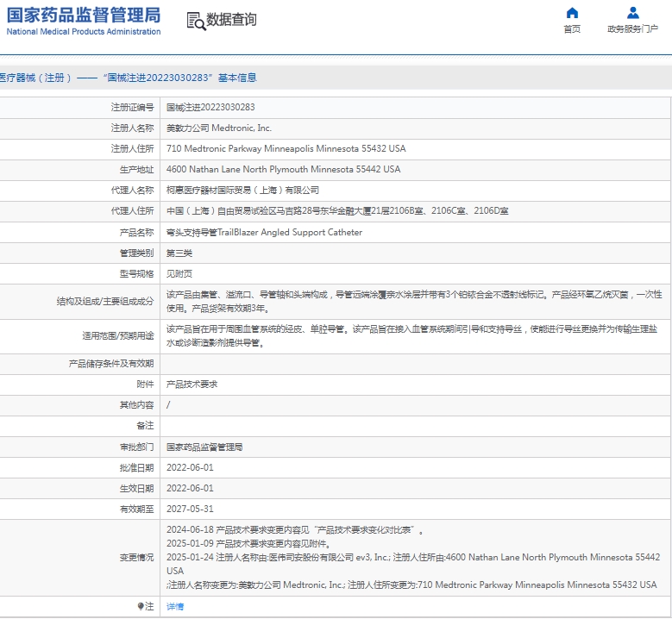Select change entry dated 2025-01-09
This screenshot has width=672, height=619.
248,544
